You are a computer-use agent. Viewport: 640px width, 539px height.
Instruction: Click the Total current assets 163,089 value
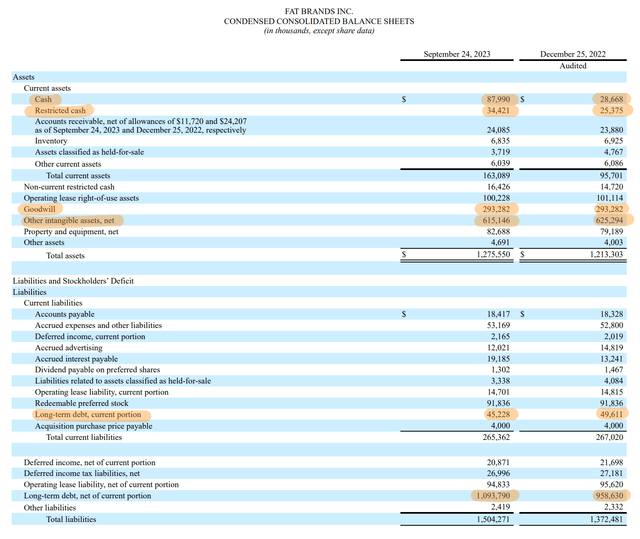(496, 175)
